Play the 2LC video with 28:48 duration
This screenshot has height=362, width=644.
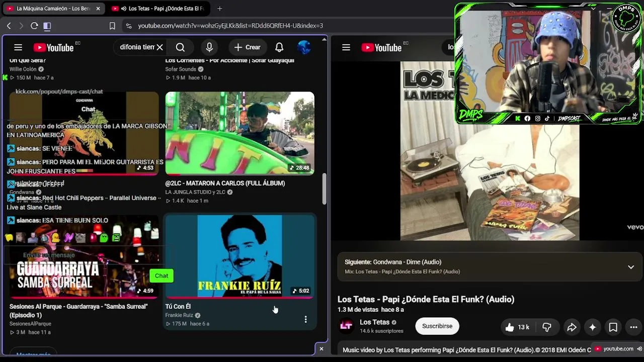click(x=240, y=133)
